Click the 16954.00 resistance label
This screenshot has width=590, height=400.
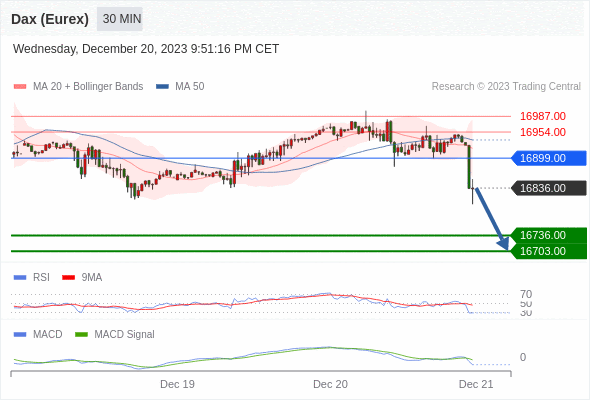543,132
